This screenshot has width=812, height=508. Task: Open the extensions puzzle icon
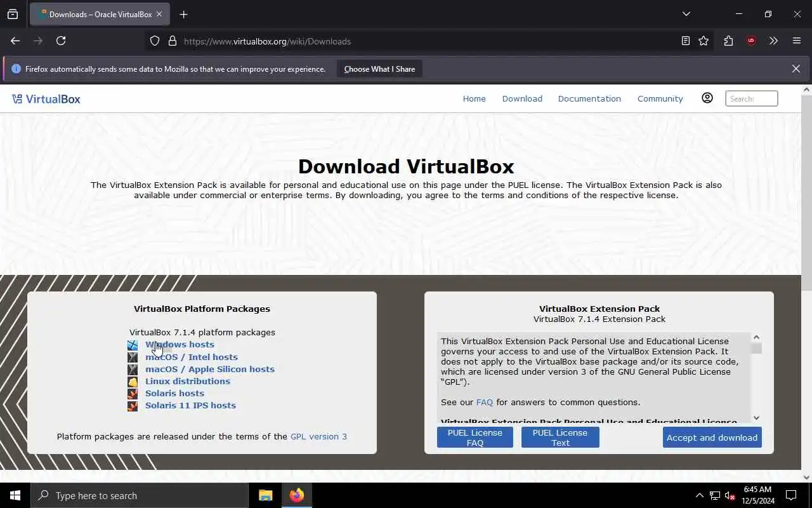(x=728, y=41)
